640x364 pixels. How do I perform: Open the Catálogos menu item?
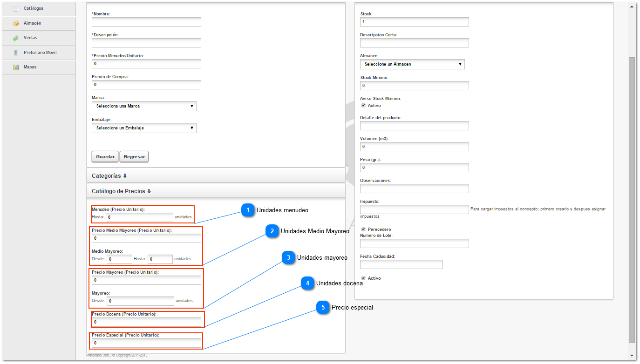[39, 8]
